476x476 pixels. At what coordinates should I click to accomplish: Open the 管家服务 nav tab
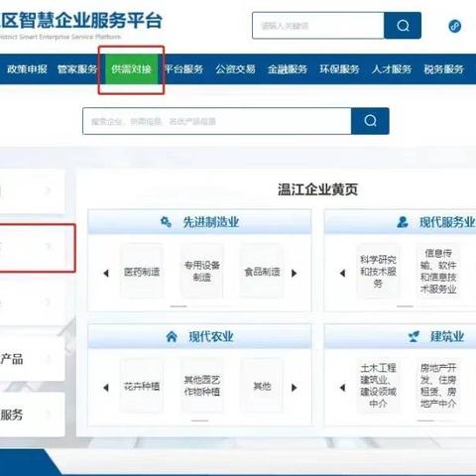77,69
